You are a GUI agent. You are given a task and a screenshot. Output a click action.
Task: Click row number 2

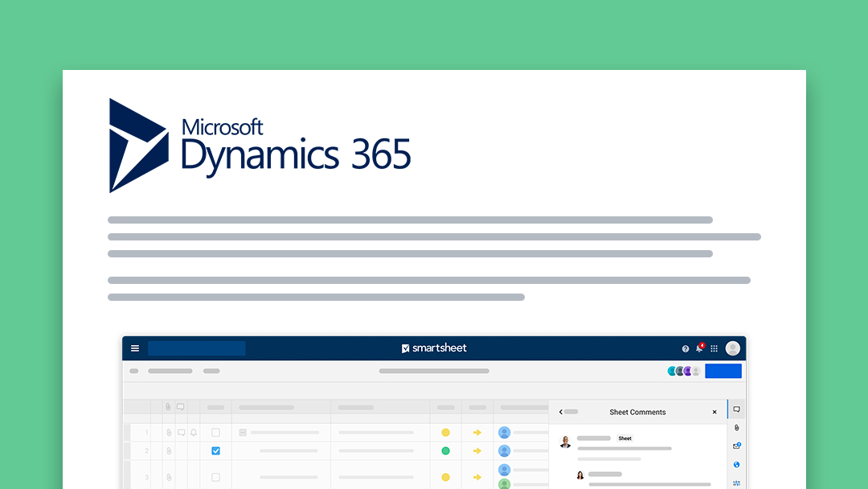(x=147, y=450)
